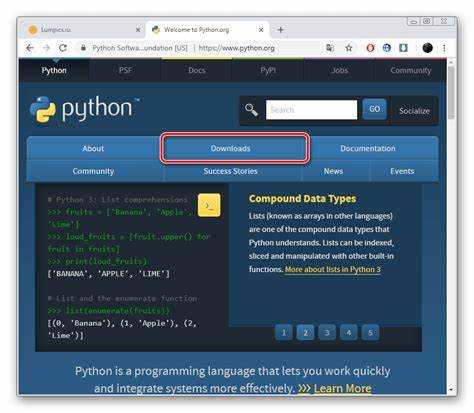
Task: Click the red Opera extension icon
Action: (x=370, y=48)
